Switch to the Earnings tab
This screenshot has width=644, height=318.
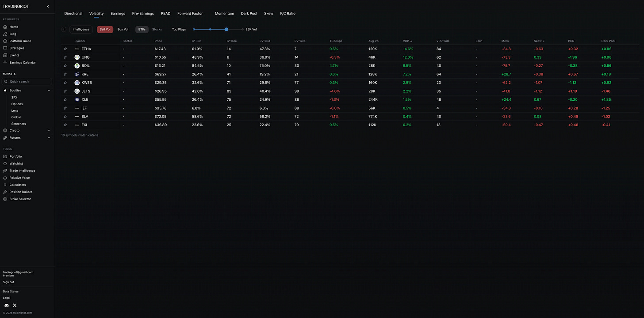118,14
